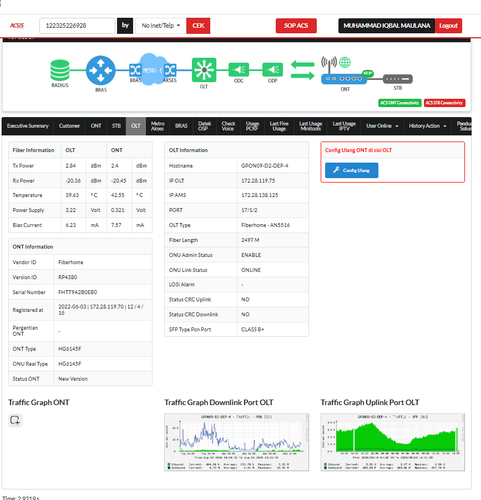481x500 pixels.
Task: Click the ONU Admin Status value ENABLE
Action: pos(251,255)
